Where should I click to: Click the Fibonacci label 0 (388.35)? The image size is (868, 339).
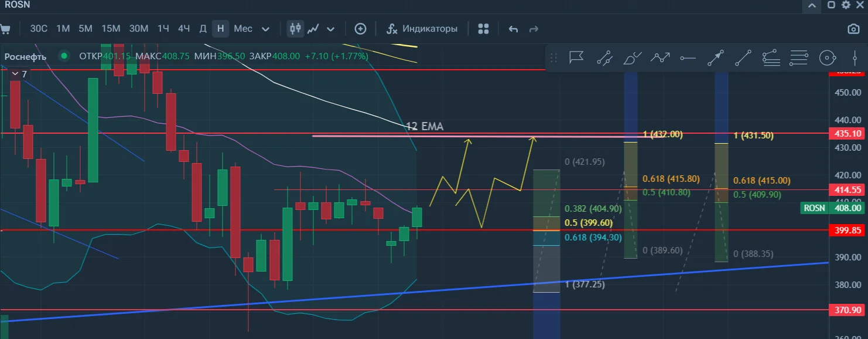pyautogui.click(x=753, y=254)
